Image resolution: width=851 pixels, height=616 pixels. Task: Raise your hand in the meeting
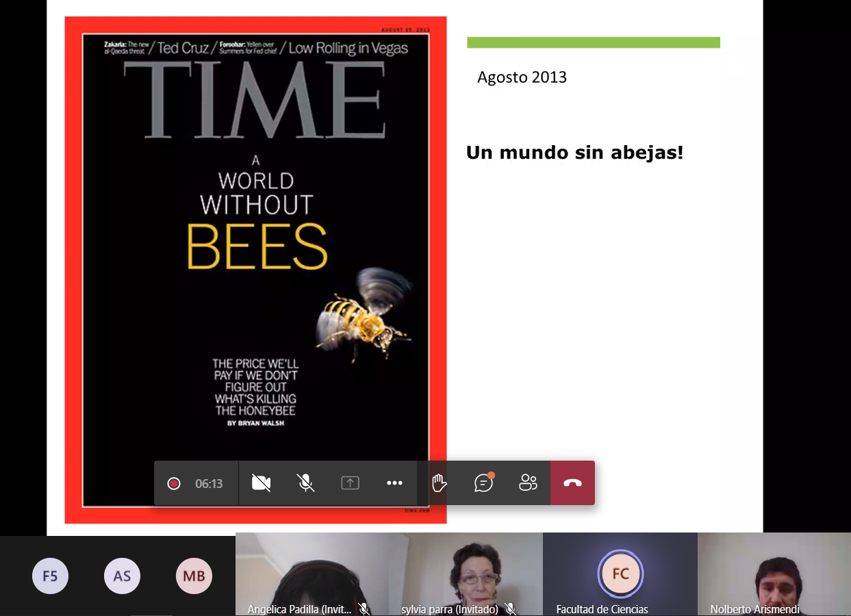(439, 483)
